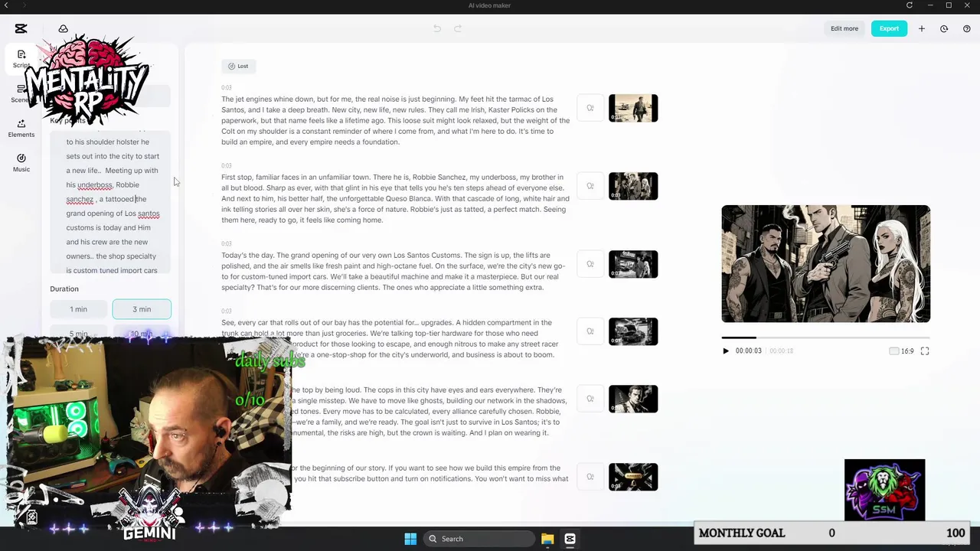Click the cloud storage icon
The width and height of the screenshot is (980, 551).
pos(64,29)
